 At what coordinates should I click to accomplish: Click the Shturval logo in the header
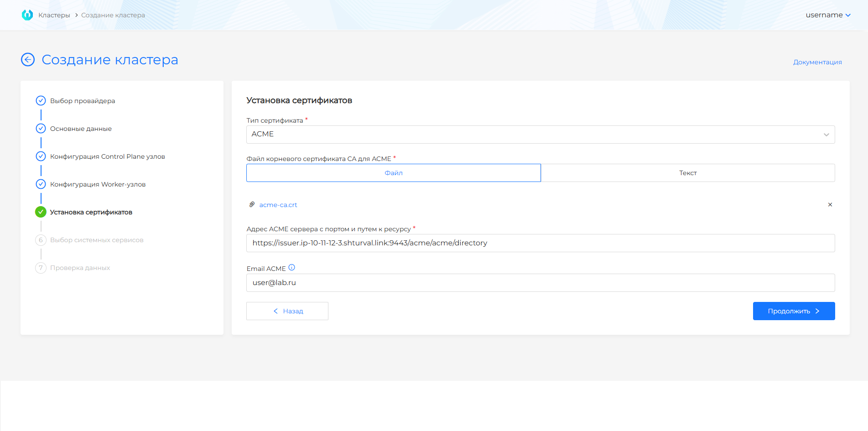(x=27, y=15)
